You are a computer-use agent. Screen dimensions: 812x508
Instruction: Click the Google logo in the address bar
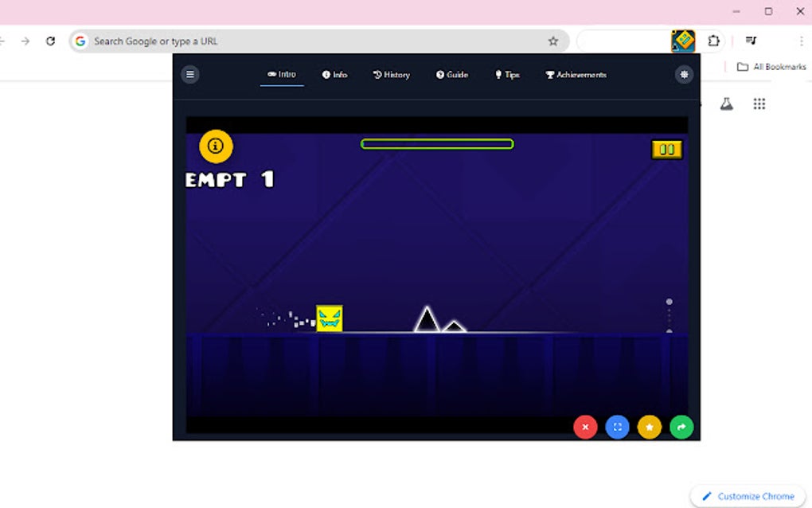[80, 41]
